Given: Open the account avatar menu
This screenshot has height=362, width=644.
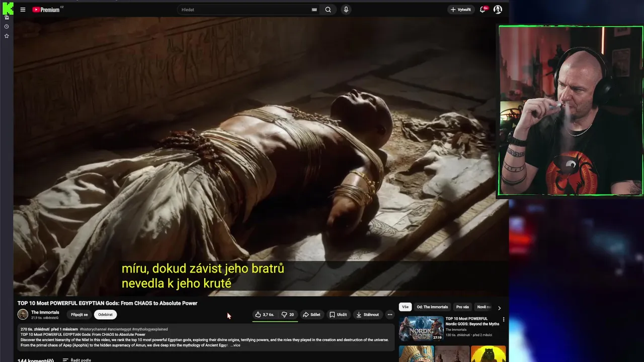Looking at the screenshot, I should click(x=498, y=10).
